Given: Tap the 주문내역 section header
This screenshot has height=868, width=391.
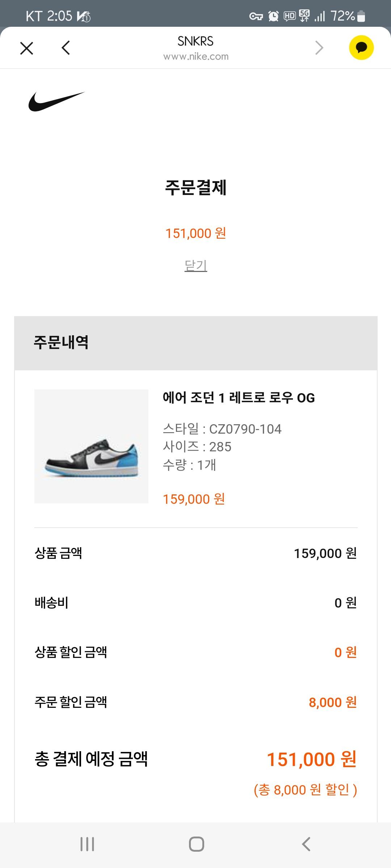Looking at the screenshot, I should click(x=61, y=342).
